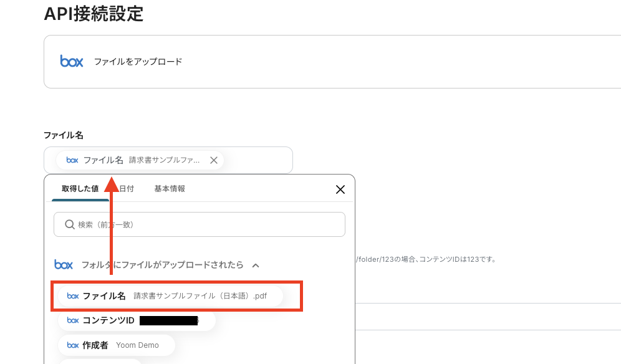This screenshot has height=364, width=621.
Task: Click the Box icon on the highlighted ファイル名 item
Action: pyautogui.click(x=73, y=295)
